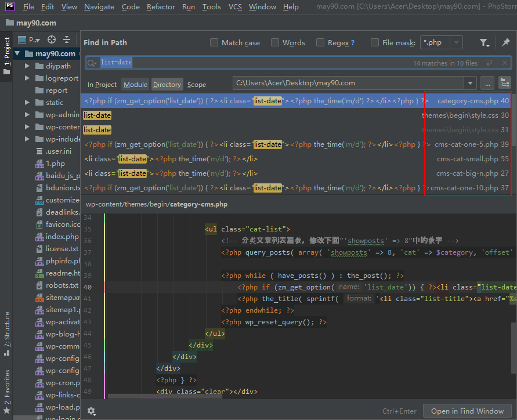This screenshot has height=420, width=517.
Task: Open the Structure tool window tab
Action: point(6,334)
